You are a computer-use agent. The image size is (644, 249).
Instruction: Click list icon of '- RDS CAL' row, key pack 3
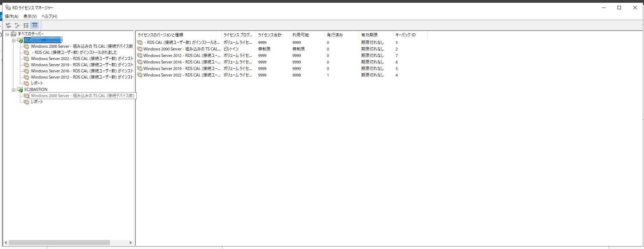pos(140,43)
